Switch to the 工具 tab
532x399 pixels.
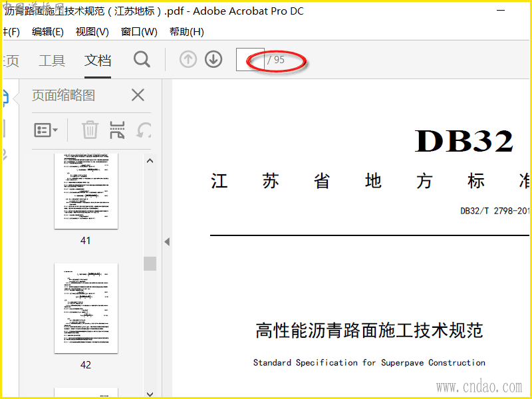52,61
